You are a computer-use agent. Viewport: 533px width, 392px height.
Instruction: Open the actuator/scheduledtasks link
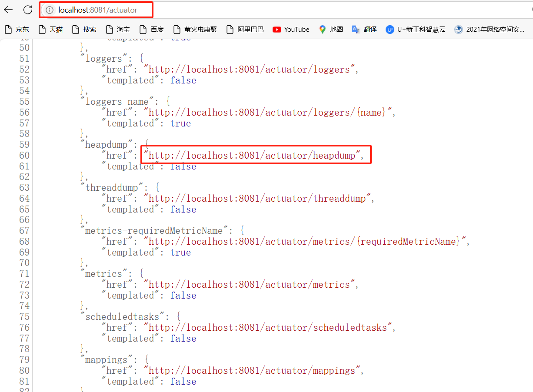pos(268,328)
